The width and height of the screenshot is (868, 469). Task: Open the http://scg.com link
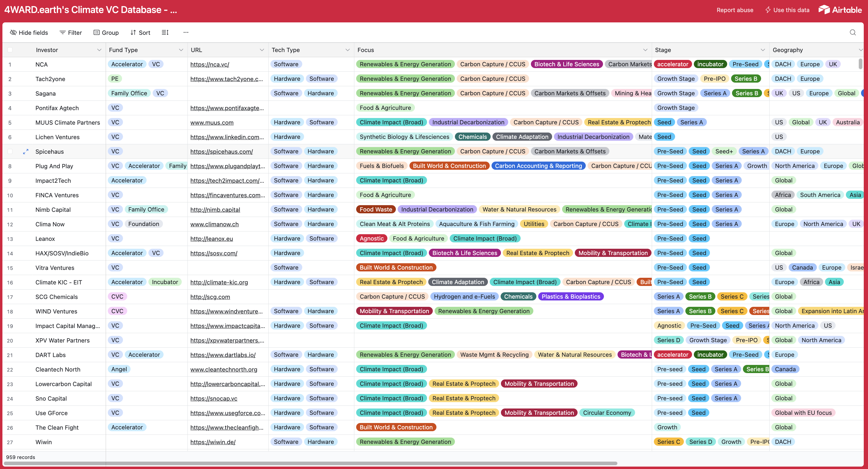[210, 297]
